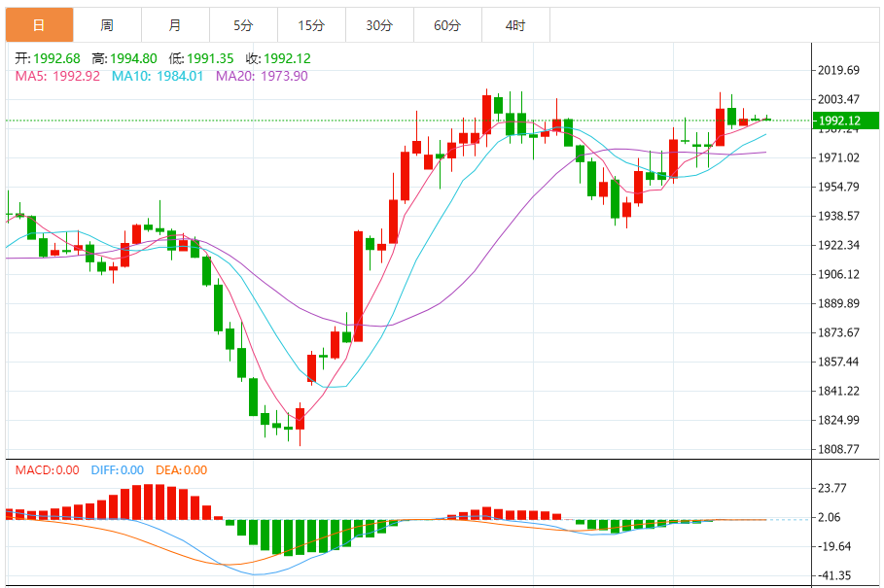Click the 23.77 MACD axis label
This screenshot has height=588, width=884.
(832, 488)
